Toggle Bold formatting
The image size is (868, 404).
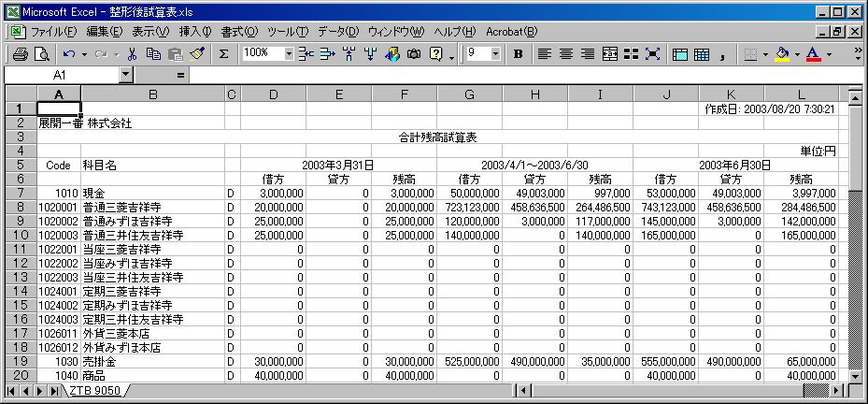[518, 53]
